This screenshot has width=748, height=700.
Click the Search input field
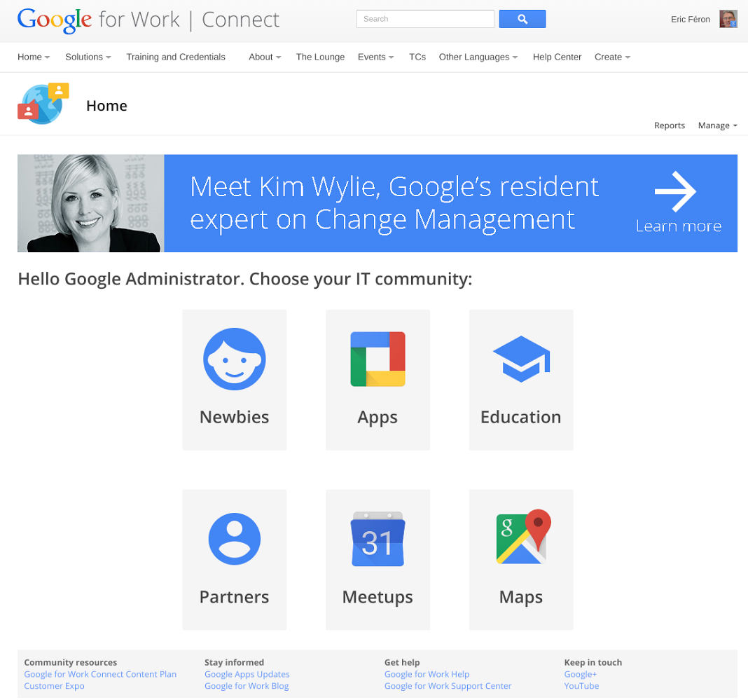(425, 19)
